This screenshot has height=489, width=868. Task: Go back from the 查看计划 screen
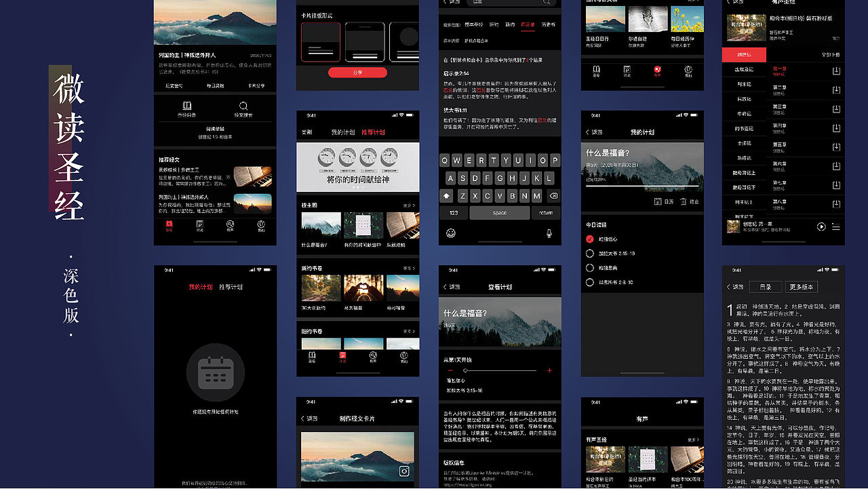click(452, 287)
